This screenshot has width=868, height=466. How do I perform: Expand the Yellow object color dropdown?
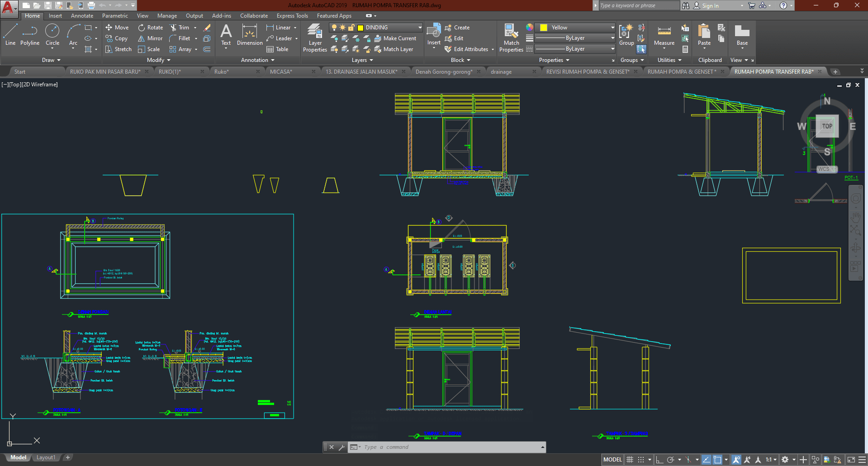pos(612,28)
